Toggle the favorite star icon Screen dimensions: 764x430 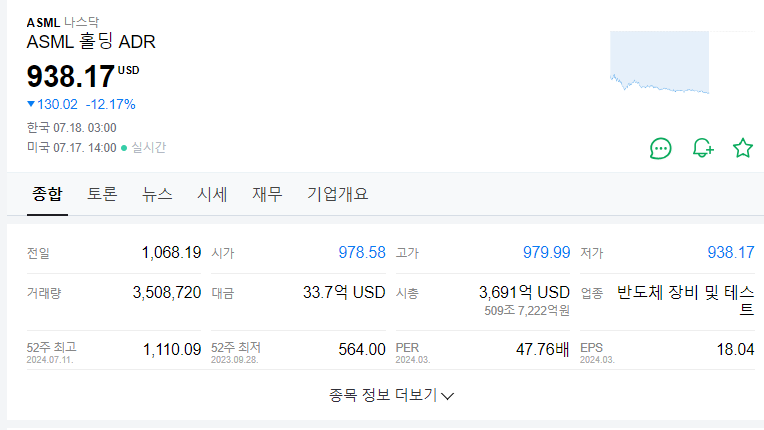(x=743, y=148)
